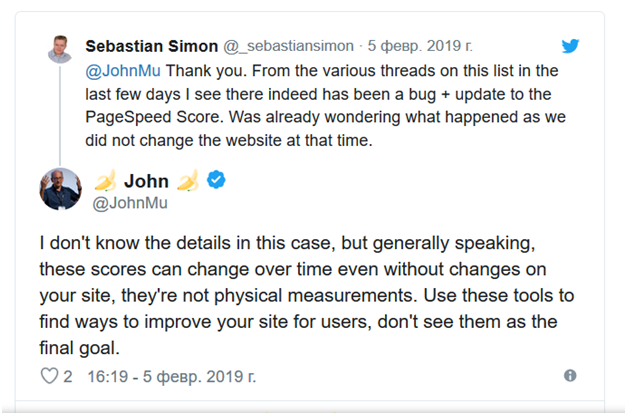627x415 pixels.
Task: Click the like count number 2
Action: tap(68, 376)
